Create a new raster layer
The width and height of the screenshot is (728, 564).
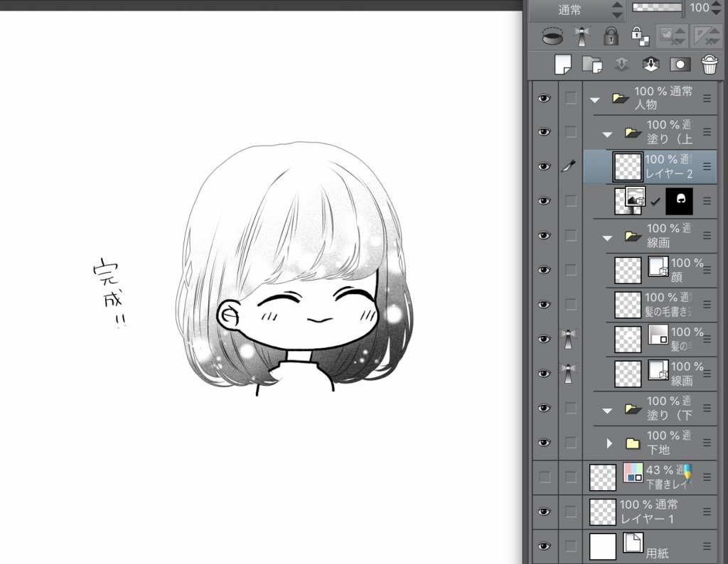point(563,64)
